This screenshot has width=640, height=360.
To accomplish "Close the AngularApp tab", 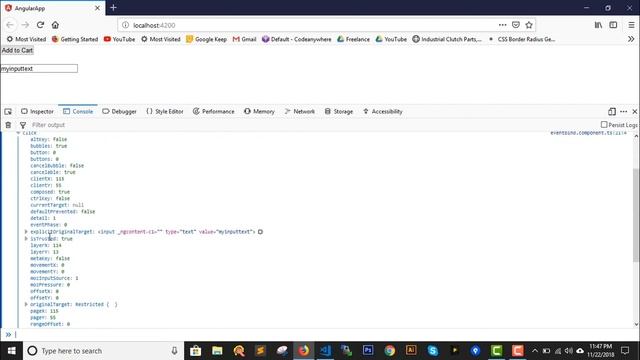I will [97, 8].
